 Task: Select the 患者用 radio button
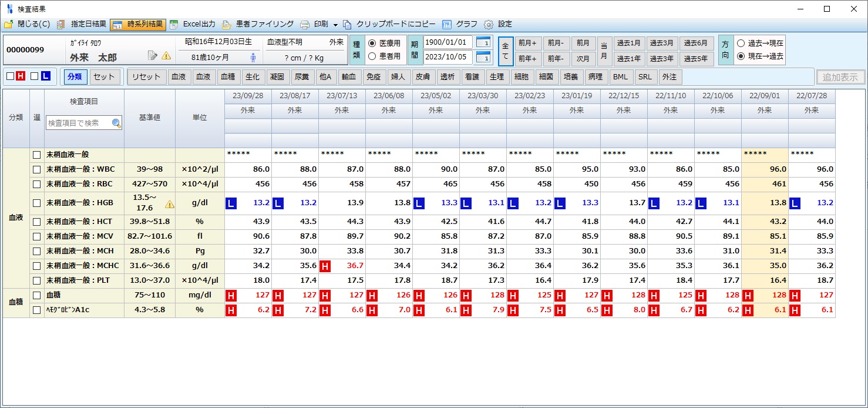[x=372, y=56]
